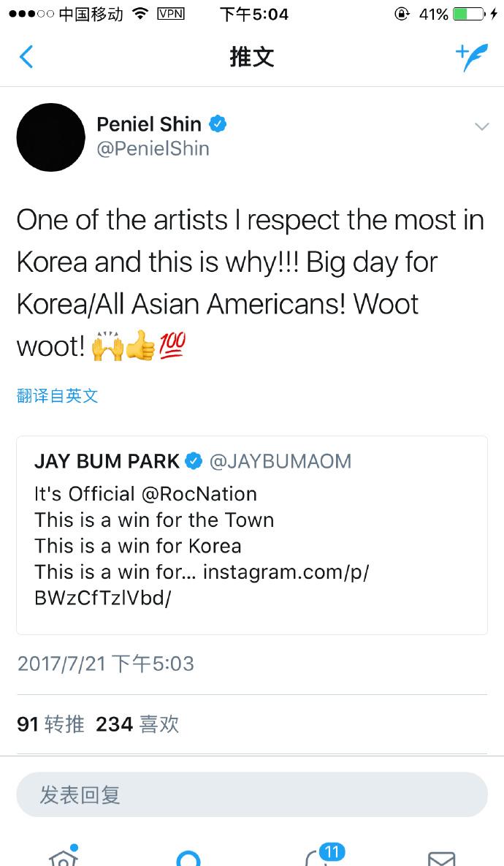
Task: Tap the blue verified badge beside Peniel Shin
Action: click(x=218, y=124)
